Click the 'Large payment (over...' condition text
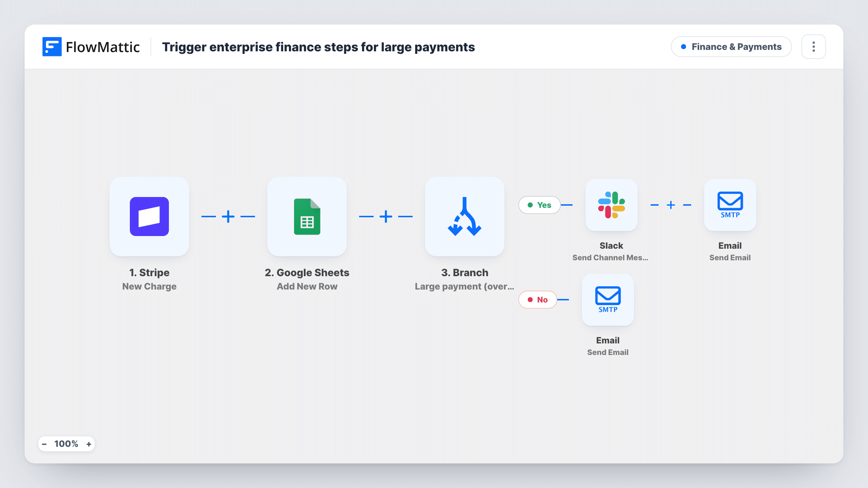Screen dimensions: 868x488 465,286
